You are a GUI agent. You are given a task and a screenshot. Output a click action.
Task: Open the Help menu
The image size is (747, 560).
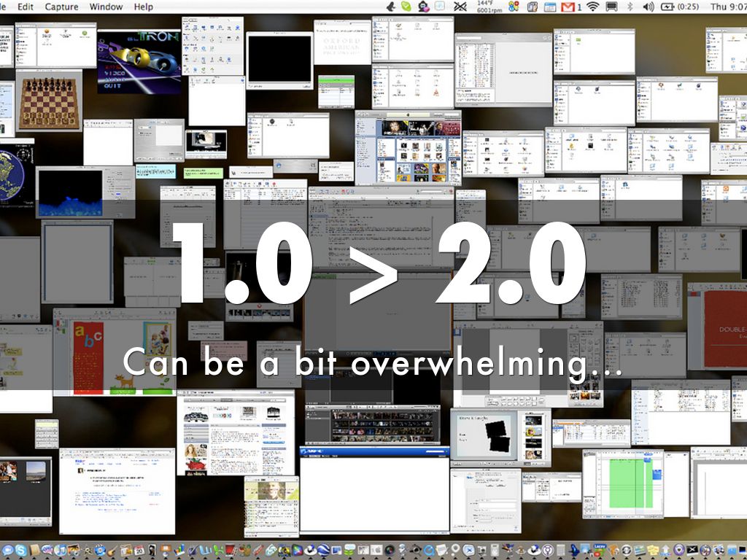pos(144,7)
